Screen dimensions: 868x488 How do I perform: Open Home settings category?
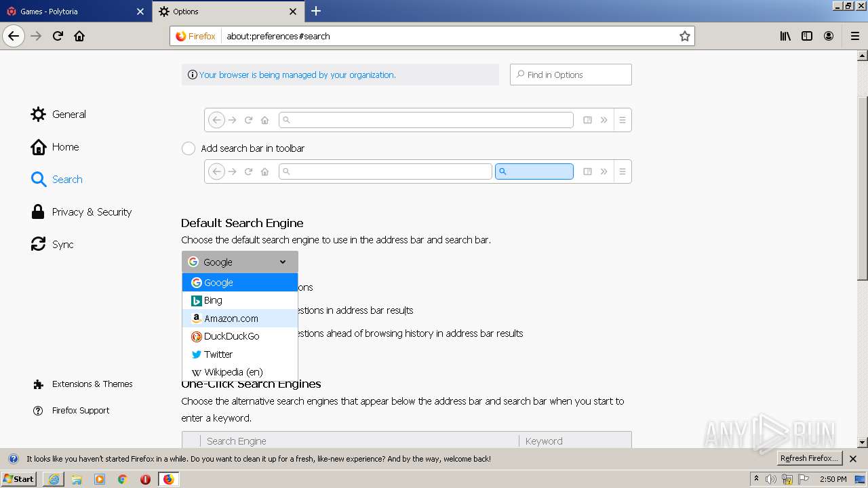point(55,146)
